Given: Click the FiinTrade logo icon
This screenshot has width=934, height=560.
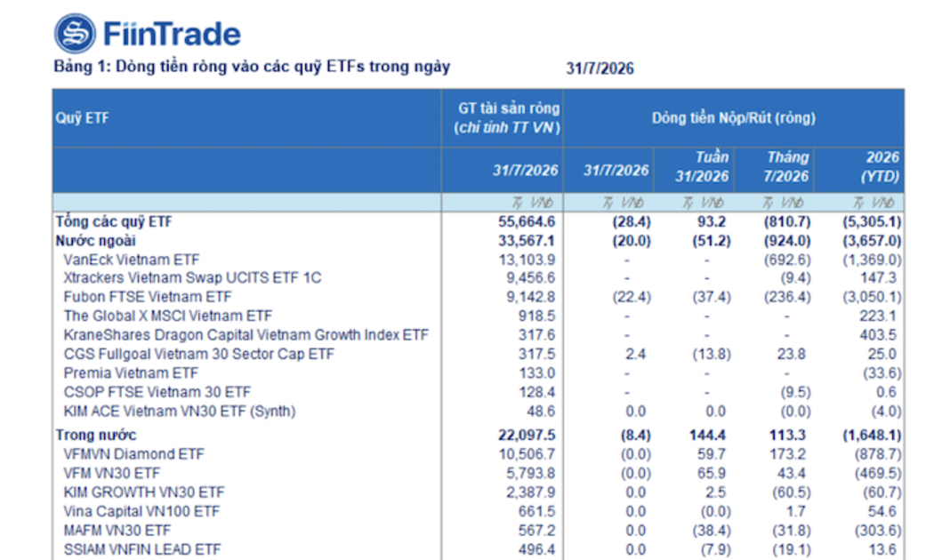Looking at the screenshot, I should pos(75,33).
